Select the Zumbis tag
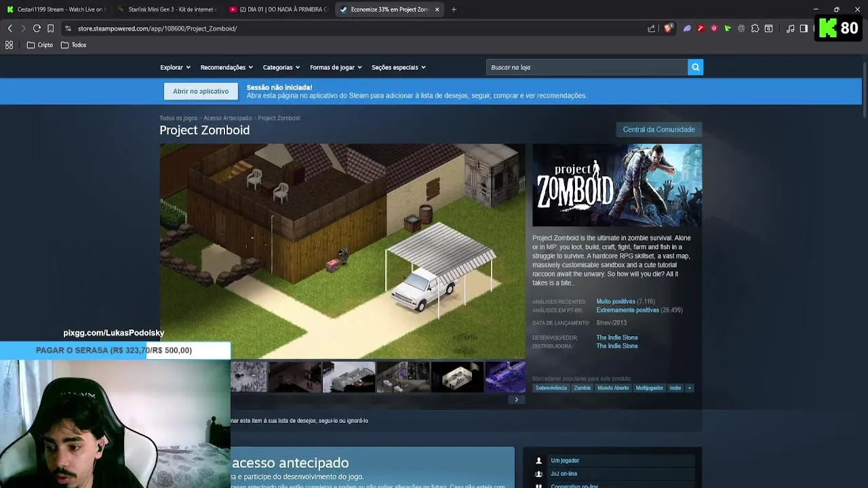868x488 pixels. click(582, 388)
